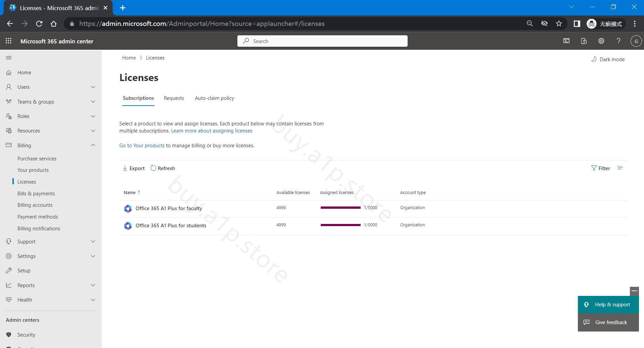Expand the Resources chevron
Viewport: 644px width, 348px height.
coord(93,131)
